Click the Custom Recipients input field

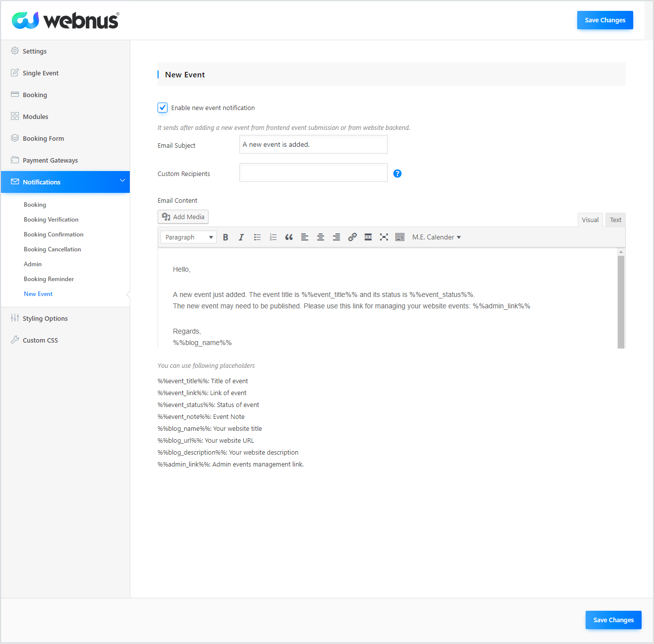[314, 173]
